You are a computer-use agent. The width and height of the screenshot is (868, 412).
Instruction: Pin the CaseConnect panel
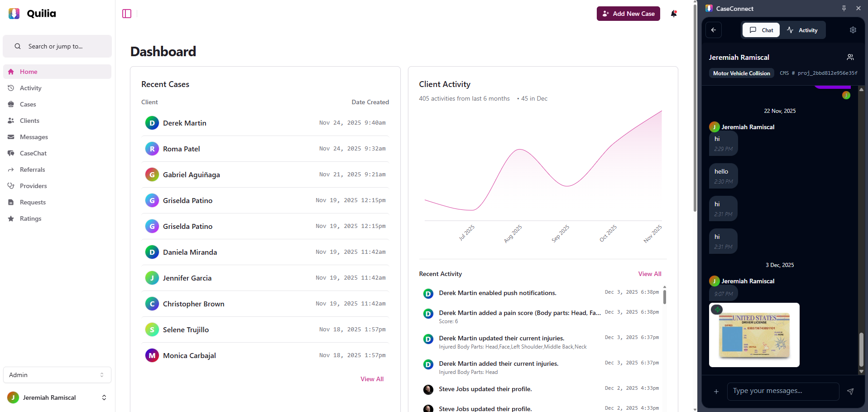click(x=844, y=8)
